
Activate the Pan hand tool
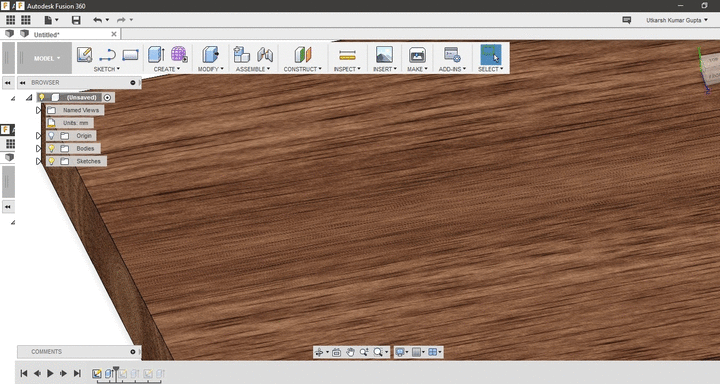coord(350,352)
